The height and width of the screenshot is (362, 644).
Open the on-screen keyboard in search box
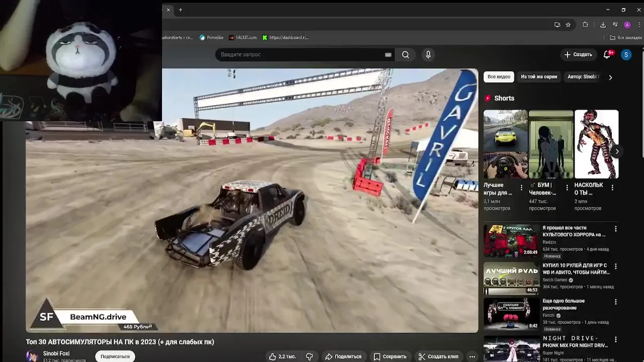pyautogui.click(x=388, y=54)
